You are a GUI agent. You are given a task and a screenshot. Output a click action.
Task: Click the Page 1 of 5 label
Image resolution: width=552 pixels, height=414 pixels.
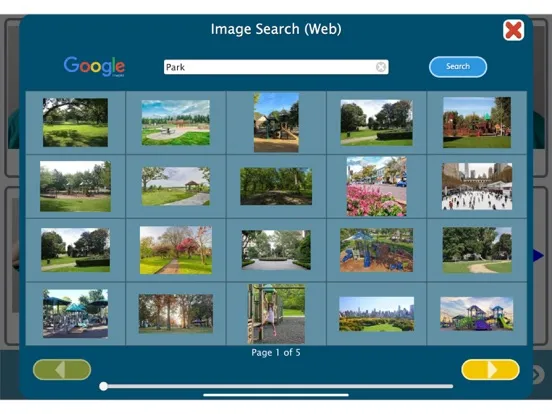tap(276, 352)
